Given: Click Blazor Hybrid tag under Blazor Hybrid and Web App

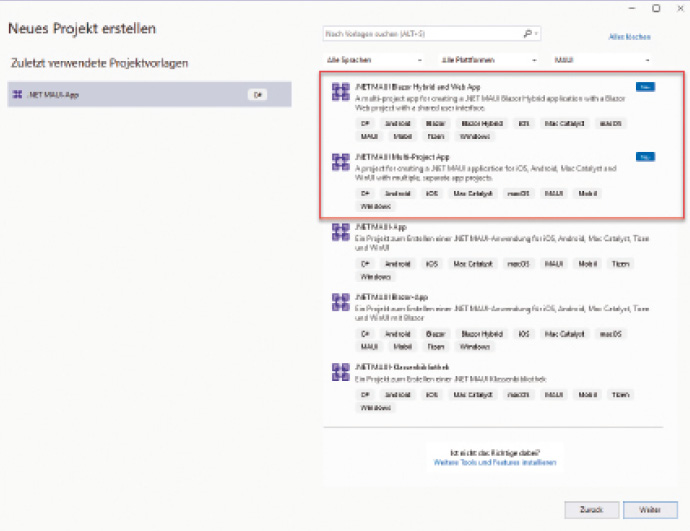Looking at the screenshot, I should pyautogui.click(x=482, y=124).
